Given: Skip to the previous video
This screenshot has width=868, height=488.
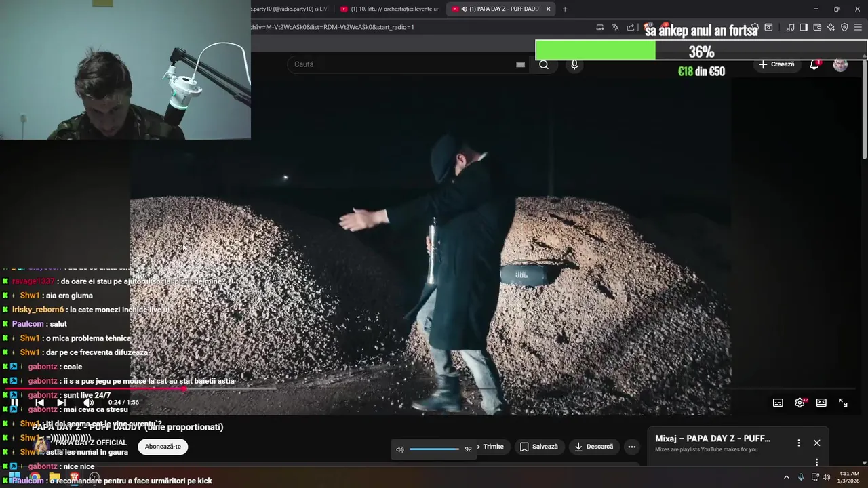Looking at the screenshot, I should click(x=40, y=403).
